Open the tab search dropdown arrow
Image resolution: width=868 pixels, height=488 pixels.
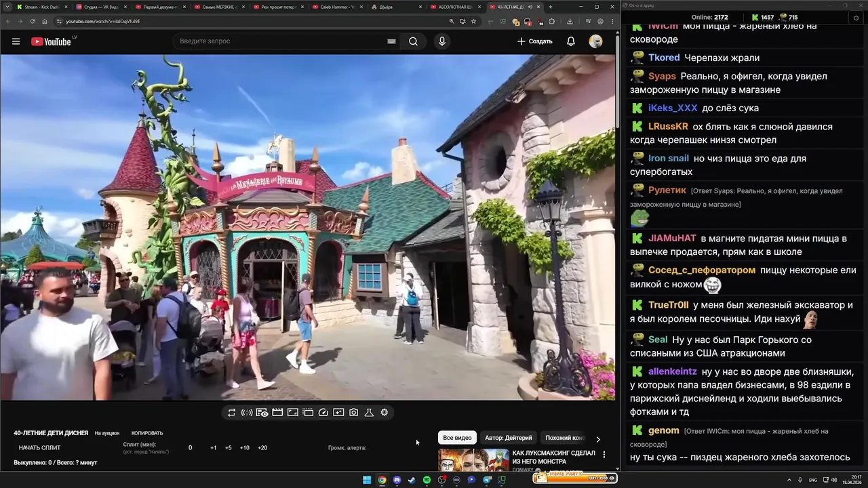(x=6, y=7)
